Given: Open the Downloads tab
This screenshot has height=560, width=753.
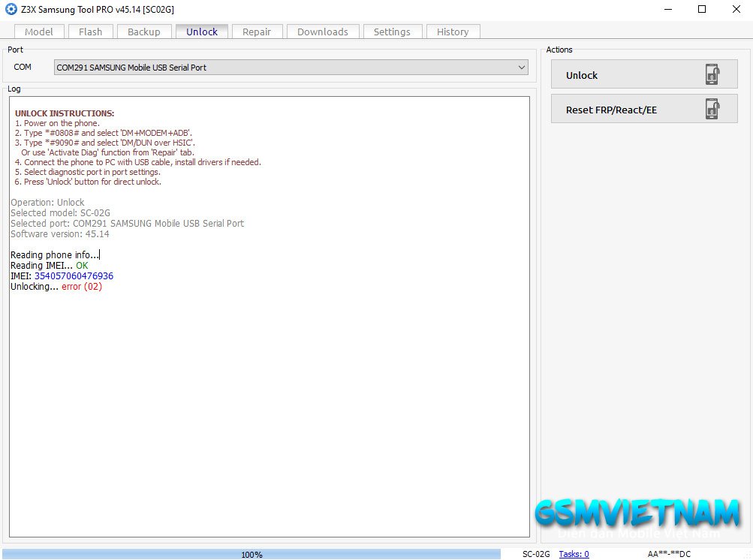Looking at the screenshot, I should (x=323, y=32).
